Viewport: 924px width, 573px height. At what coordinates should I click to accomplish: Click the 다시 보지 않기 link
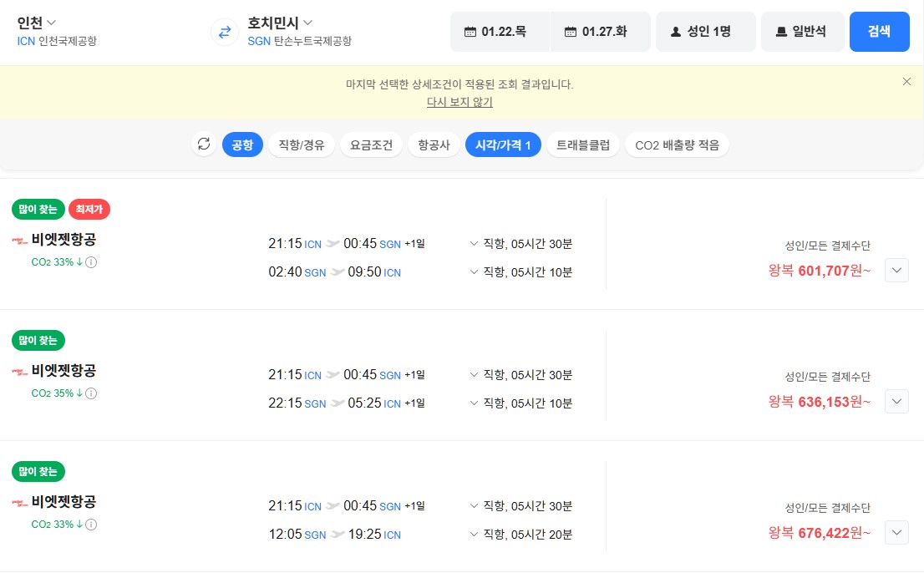tap(459, 102)
